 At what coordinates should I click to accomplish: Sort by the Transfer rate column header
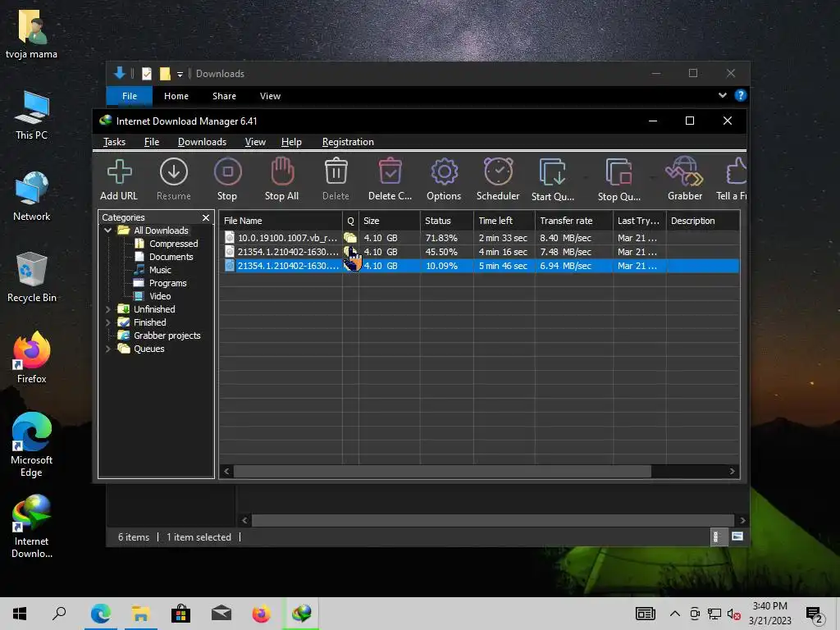point(573,221)
